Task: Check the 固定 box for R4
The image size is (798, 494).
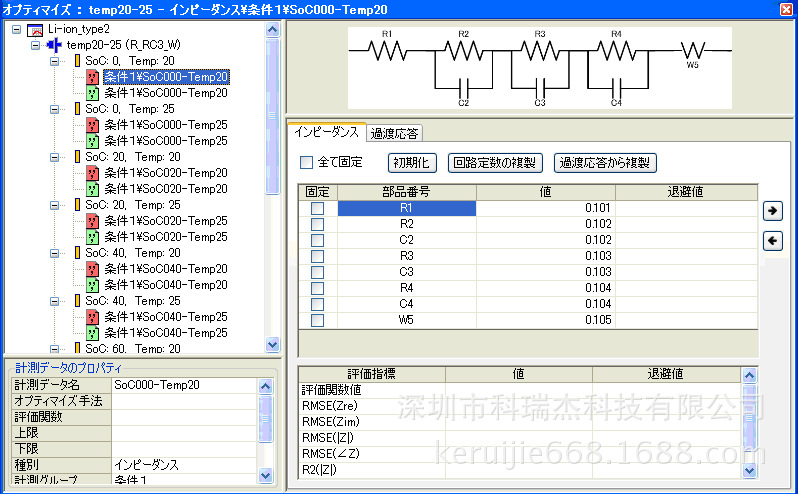Action: pos(318,288)
